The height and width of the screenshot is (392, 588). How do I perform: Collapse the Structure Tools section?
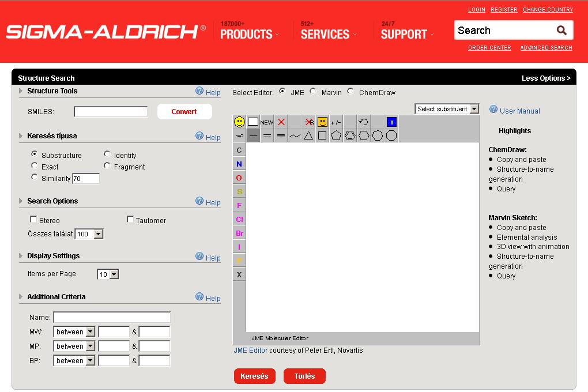21,91
